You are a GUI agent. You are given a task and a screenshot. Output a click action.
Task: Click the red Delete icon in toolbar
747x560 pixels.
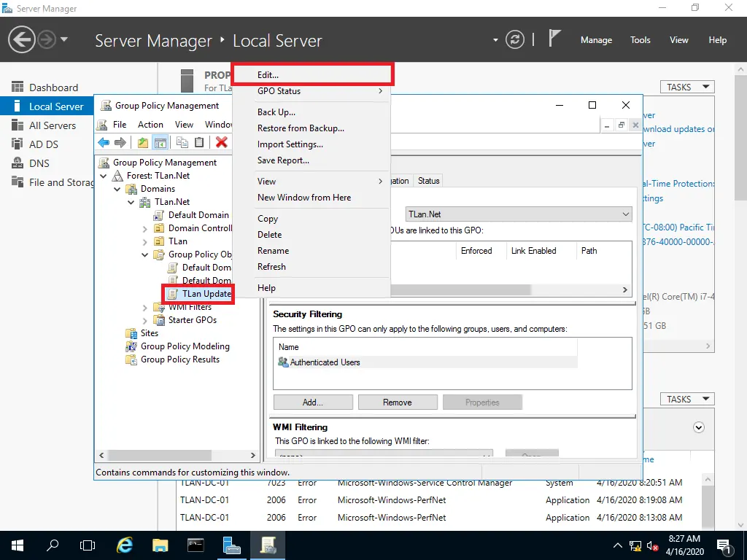(x=222, y=143)
